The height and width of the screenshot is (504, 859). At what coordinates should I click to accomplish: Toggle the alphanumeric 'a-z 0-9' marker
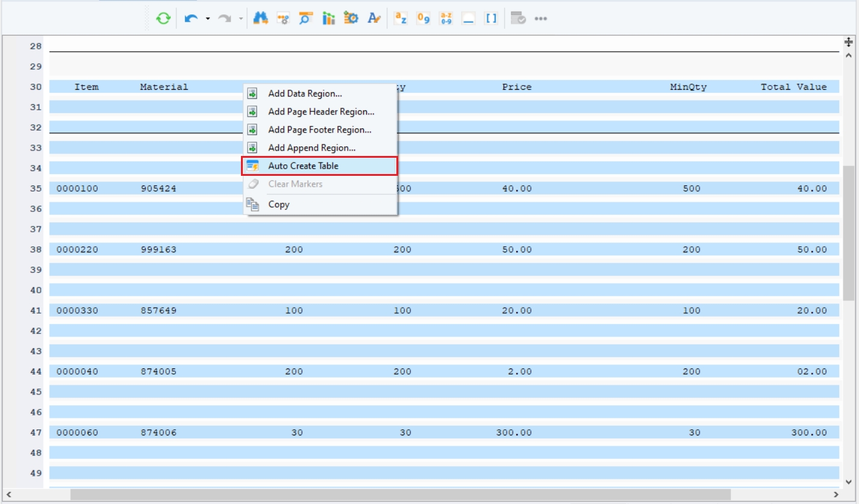(446, 19)
